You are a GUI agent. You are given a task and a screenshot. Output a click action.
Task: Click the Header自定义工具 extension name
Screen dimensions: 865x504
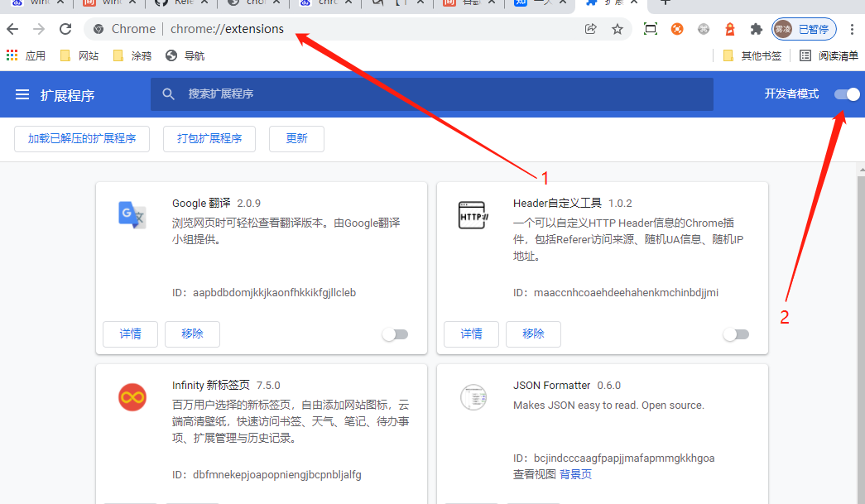pos(557,203)
